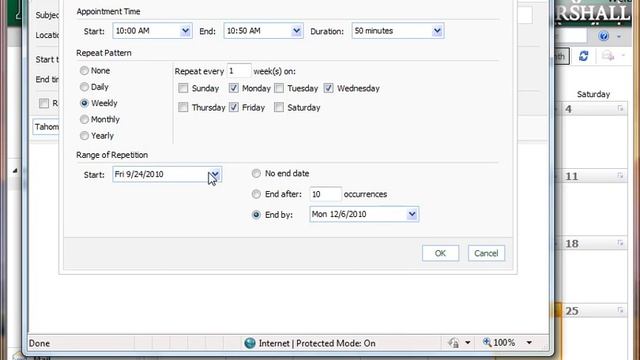Click the Done status bar text
This screenshot has width=640, height=360.
tap(39, 344)
